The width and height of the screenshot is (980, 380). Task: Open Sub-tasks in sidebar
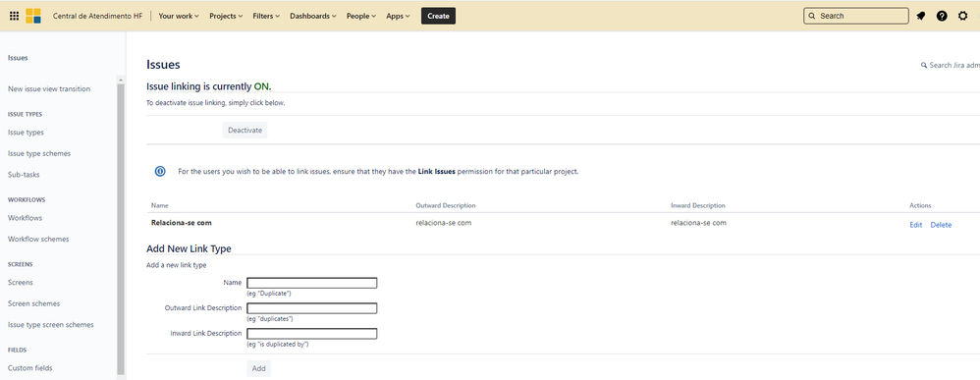tap(24, 175)
